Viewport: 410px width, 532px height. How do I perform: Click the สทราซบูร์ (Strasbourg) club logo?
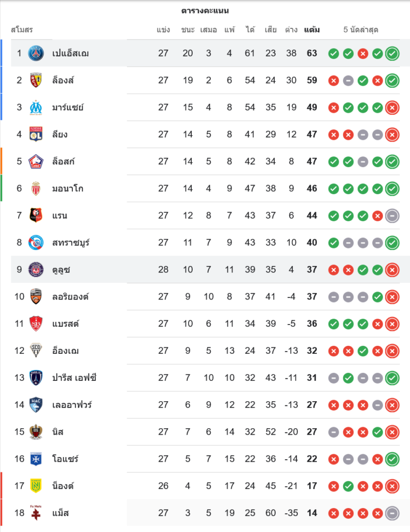tap(36, 243)
